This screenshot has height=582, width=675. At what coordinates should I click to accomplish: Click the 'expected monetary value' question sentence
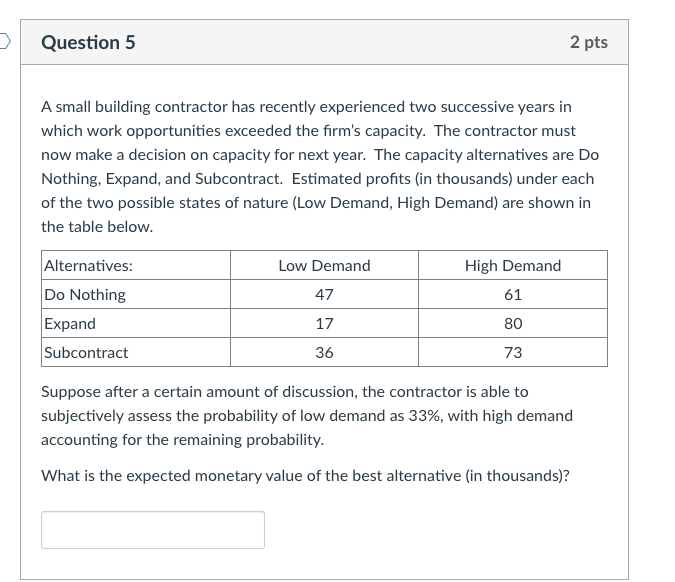305,476
